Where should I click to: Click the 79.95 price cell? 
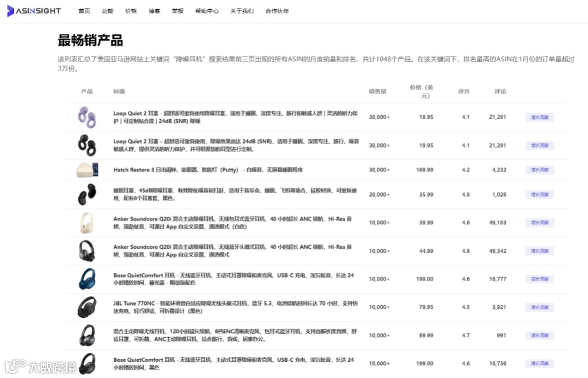[426, 307]
